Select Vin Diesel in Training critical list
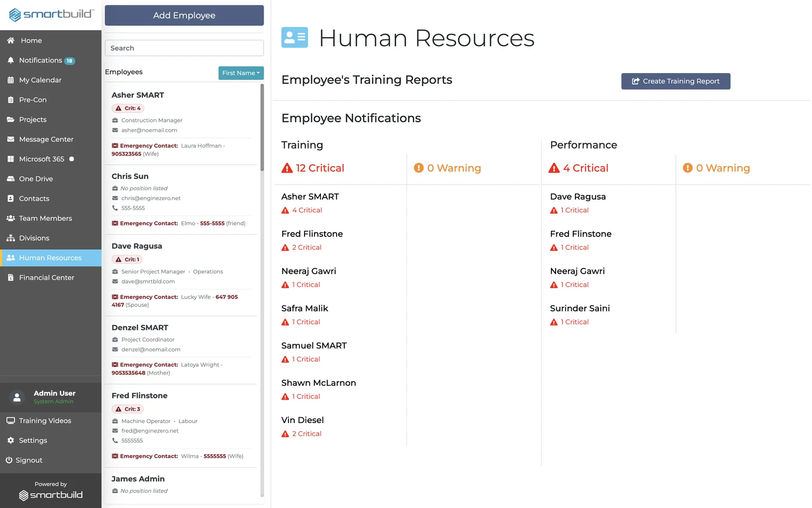 (302, 420)
